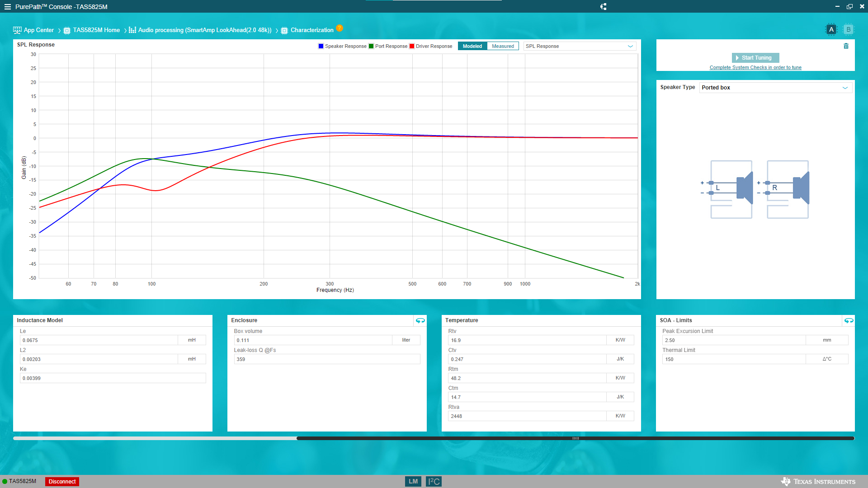Open the hamburger menu icon

[7, 7]
